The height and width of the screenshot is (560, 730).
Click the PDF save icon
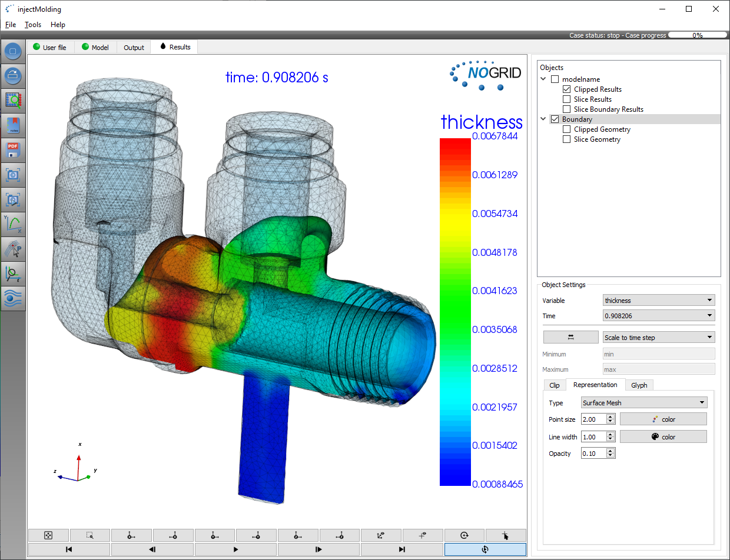[13, 150]
